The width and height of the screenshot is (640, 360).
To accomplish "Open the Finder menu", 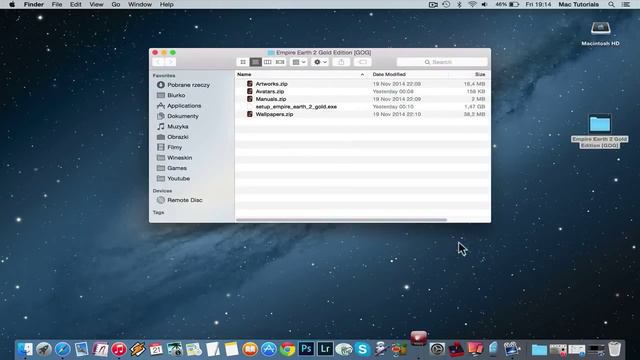I will [x=33, y=4].
